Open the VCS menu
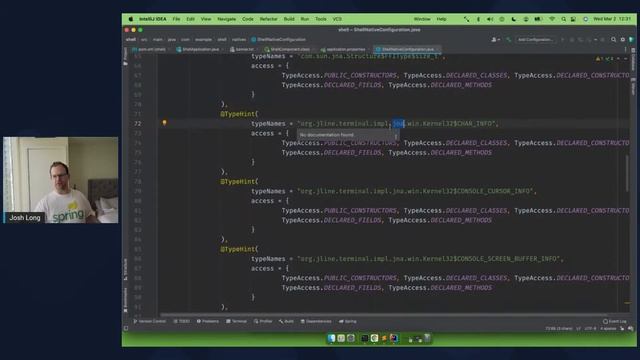Screen dimensions: 640x360 click(337, 19)
